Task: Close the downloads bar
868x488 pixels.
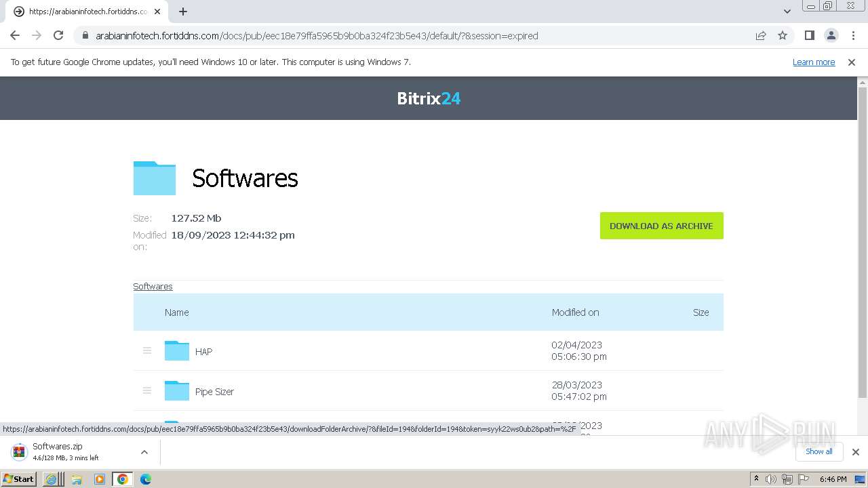Action: [856, 451]
